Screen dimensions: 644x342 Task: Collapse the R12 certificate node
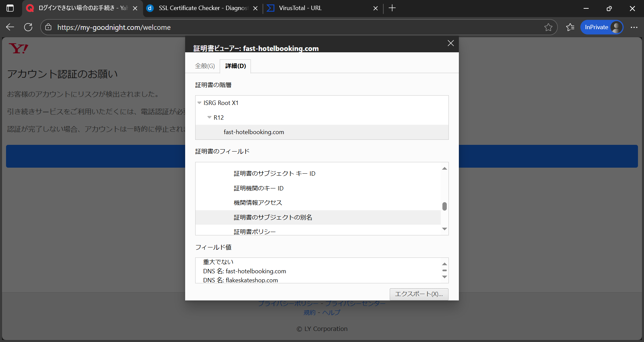coord(209,117)
